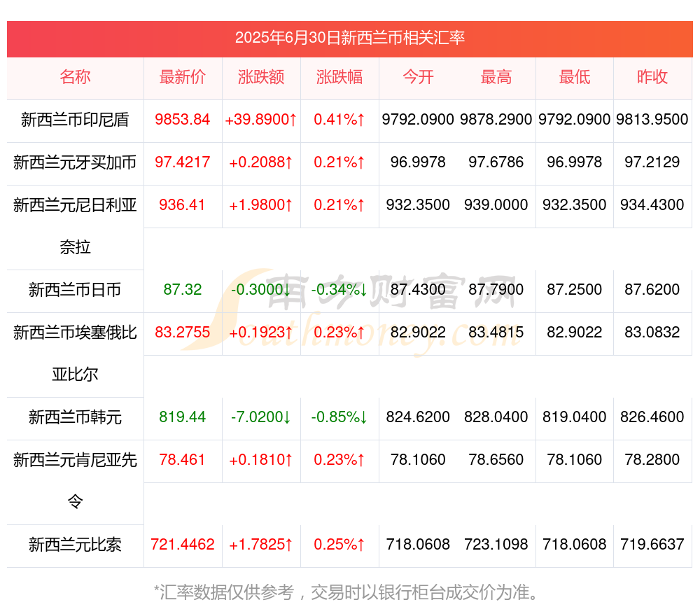This screenshot has height=614, width=700.
Task: Click the low value 819.0400
Action: tap(575, 417)
